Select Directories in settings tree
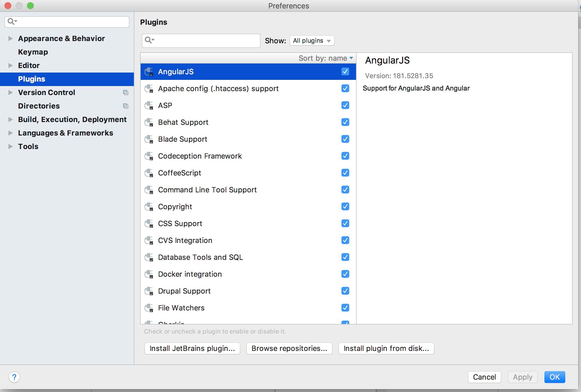 point(39,106)
